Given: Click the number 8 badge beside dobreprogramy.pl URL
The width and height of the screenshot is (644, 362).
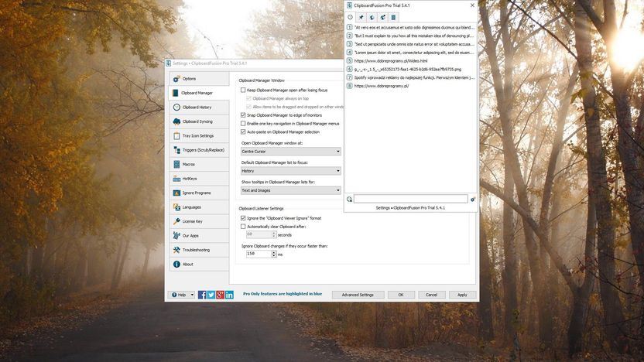Looking at the screenshot, I should tap(350, 86).
